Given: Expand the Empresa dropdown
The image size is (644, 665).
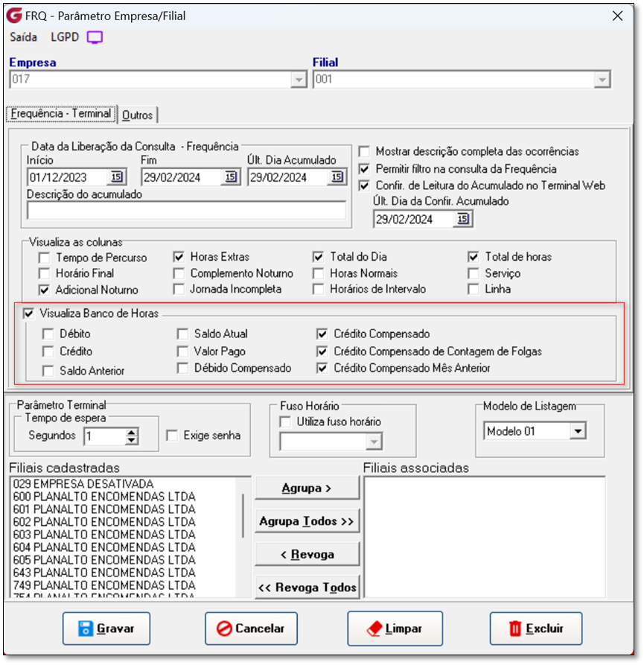Looking at the screenshot, I should coord(299,79).
